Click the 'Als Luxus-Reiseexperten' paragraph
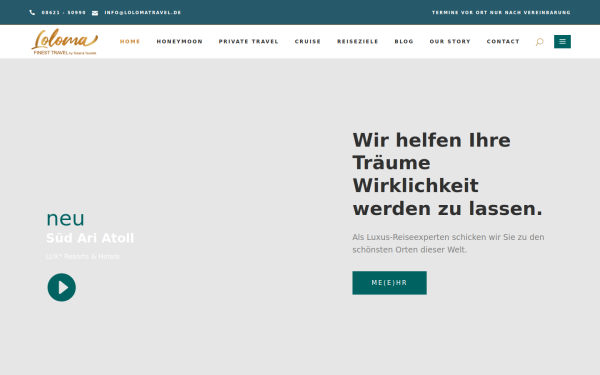The width and height of the screenshot is (600, 375). click(x=448, y=243)
